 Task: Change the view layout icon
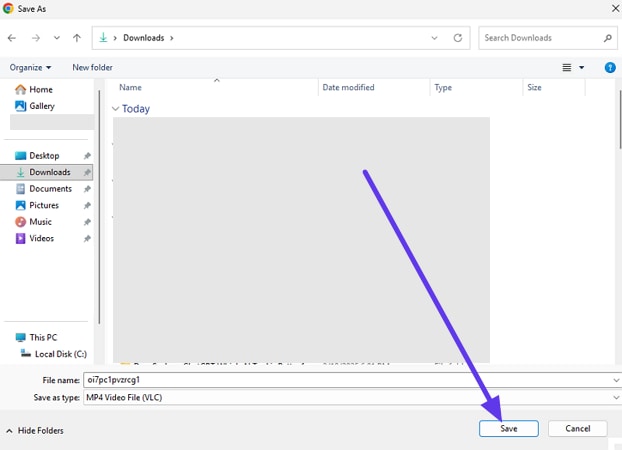(567, 68)
